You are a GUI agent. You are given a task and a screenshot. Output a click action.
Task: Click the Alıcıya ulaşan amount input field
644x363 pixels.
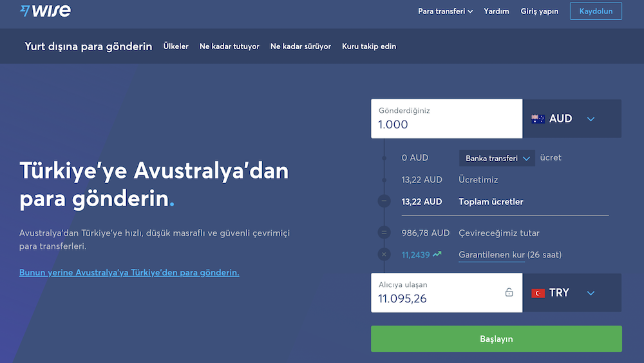pos(446,293)
